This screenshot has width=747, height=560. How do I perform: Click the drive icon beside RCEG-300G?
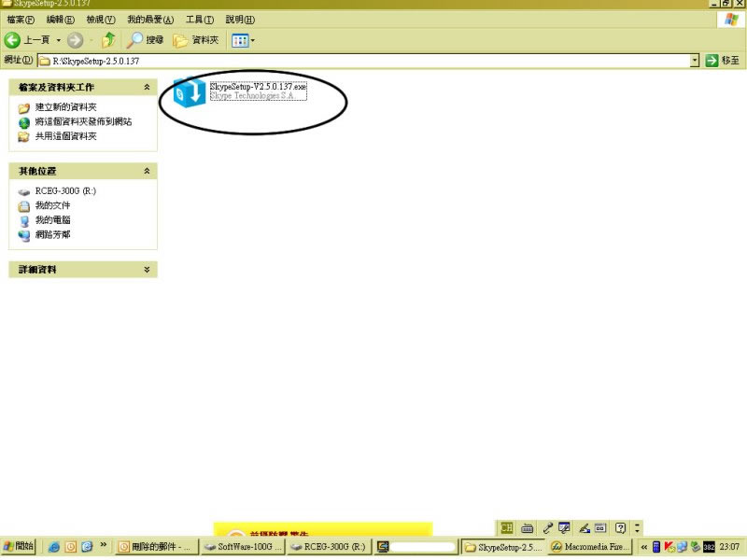(x=24, y=192)
